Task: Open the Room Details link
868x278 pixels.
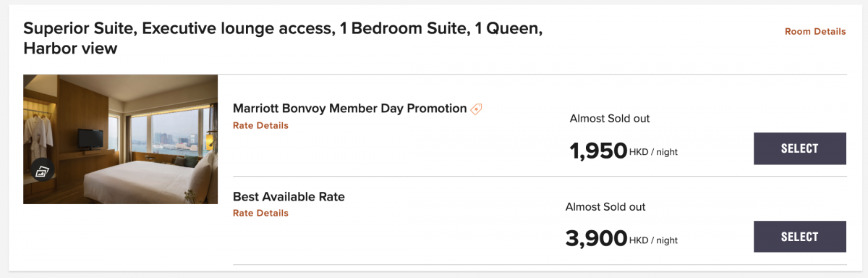Action: point(815,32)
